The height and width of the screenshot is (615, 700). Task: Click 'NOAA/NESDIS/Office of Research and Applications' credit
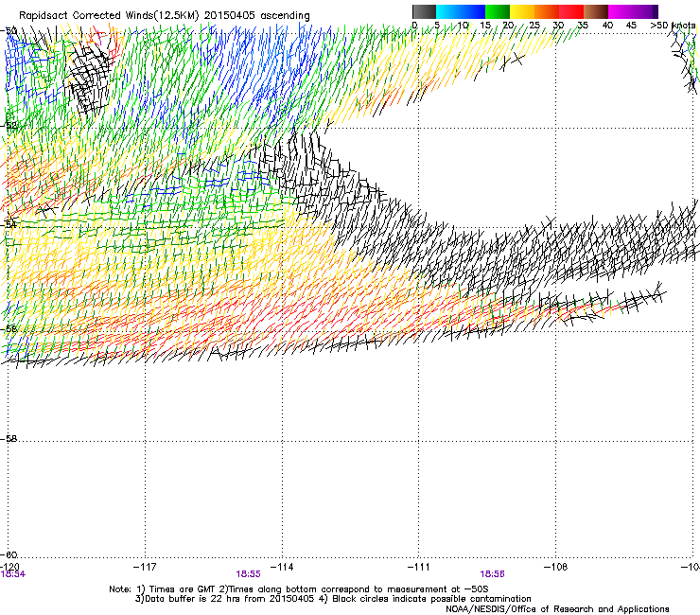[x=557, y=609]
